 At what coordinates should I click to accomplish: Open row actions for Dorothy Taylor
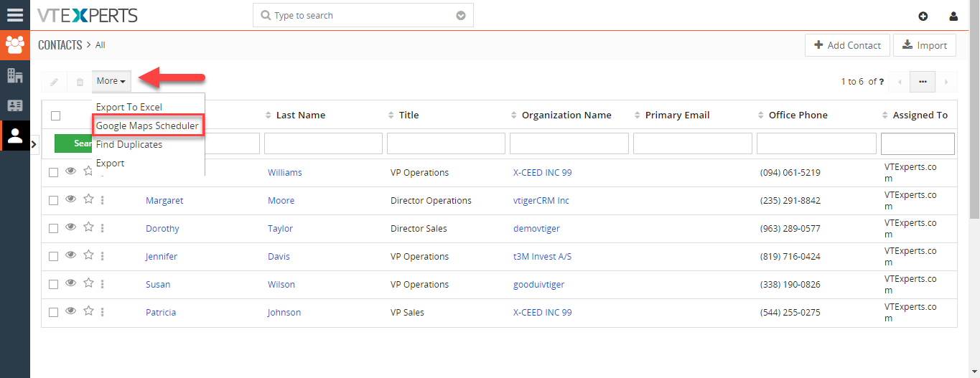pos(103,229)
